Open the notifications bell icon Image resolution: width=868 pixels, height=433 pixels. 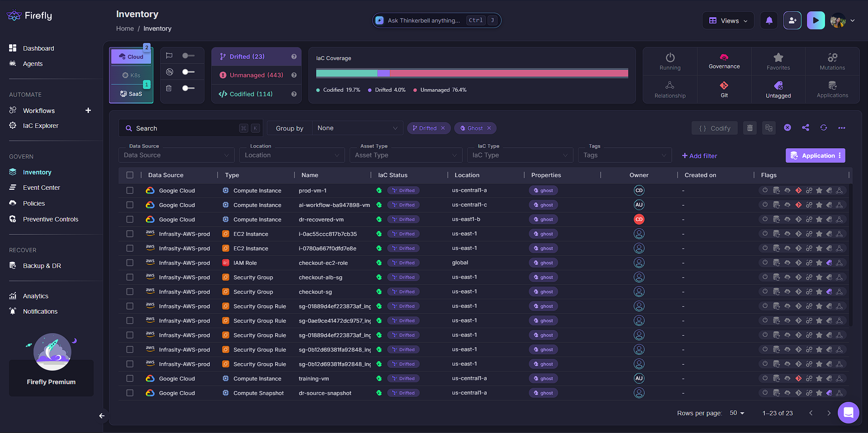click(x=769, y=20)
